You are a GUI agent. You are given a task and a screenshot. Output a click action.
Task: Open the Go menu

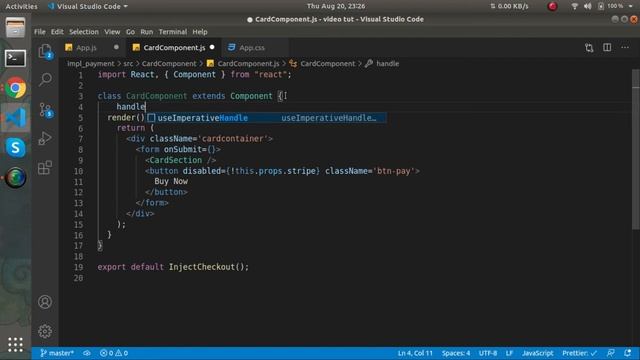(x=130, y=32)
